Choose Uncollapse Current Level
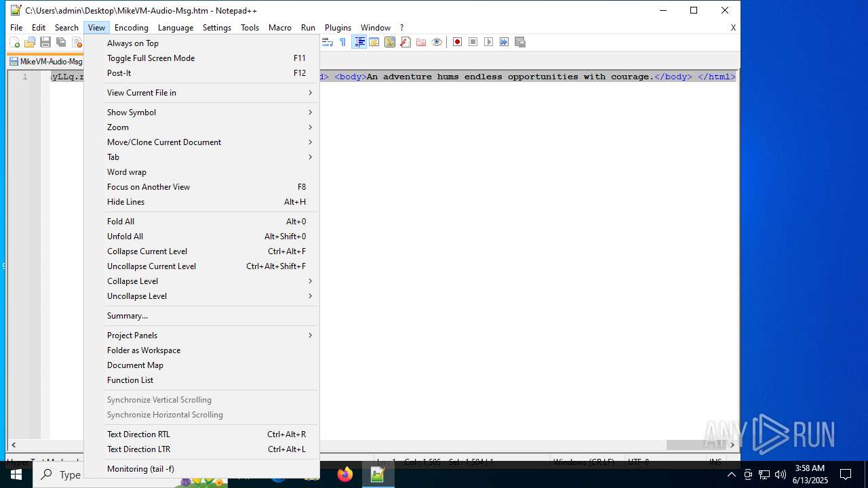The width and height of the screenshot is (868, 488). [x=201, y=266]
